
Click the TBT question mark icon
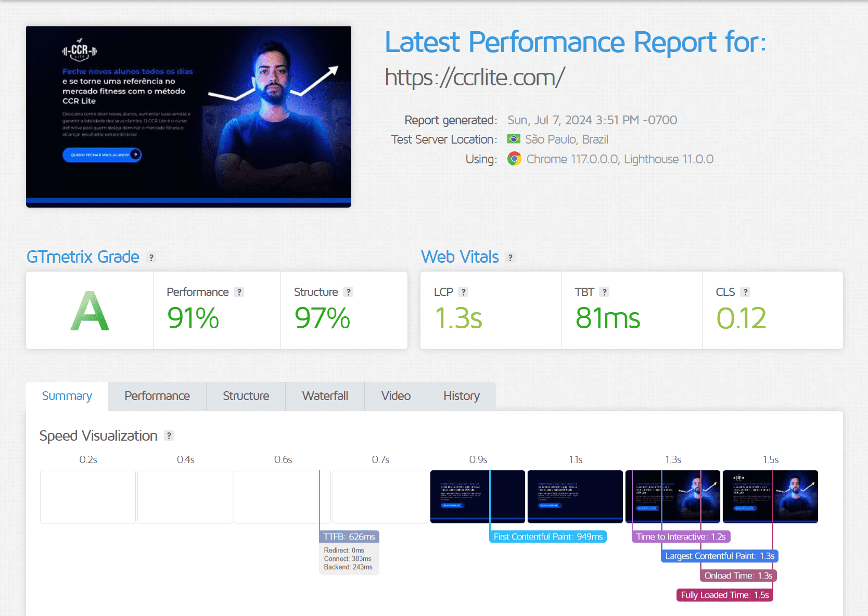604,292
